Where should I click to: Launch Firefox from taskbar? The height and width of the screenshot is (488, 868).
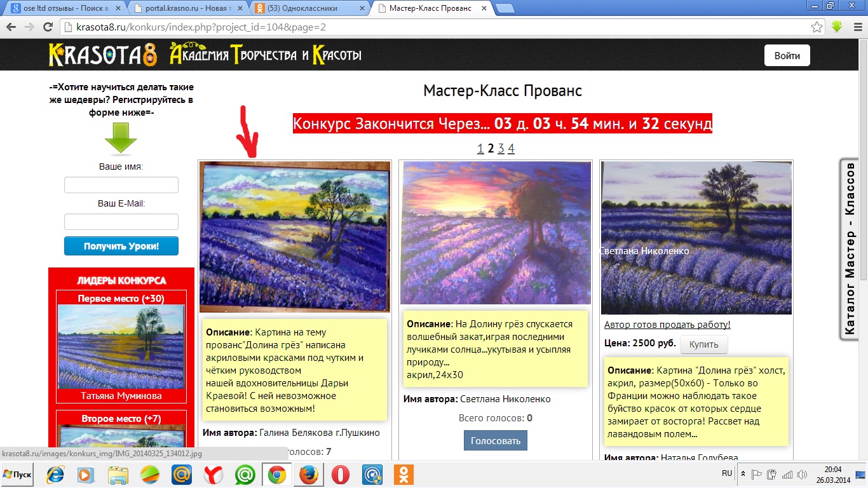pyautogui.click(x=309, y=475)
